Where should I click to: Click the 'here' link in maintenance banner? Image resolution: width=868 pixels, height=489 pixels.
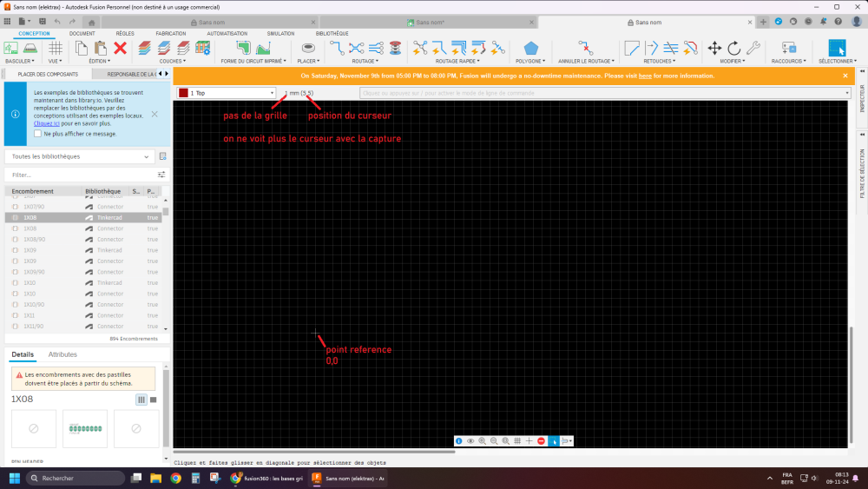coord(645,76)
